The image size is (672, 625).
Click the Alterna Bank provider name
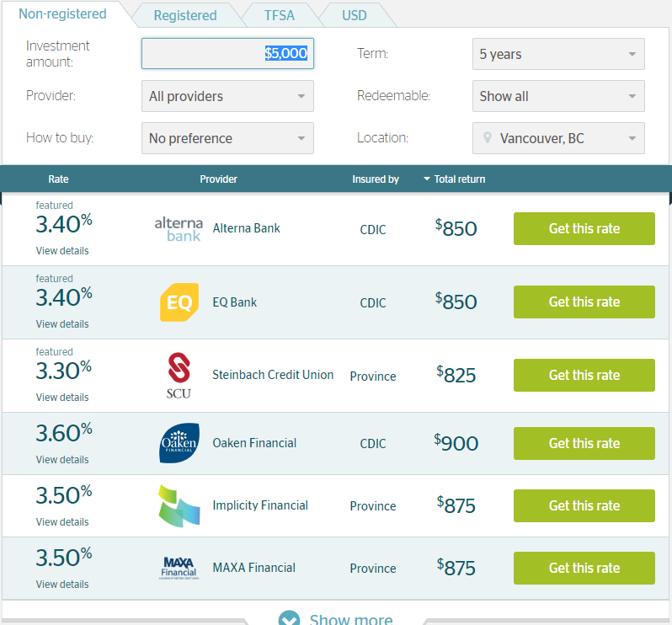[247, 228]
